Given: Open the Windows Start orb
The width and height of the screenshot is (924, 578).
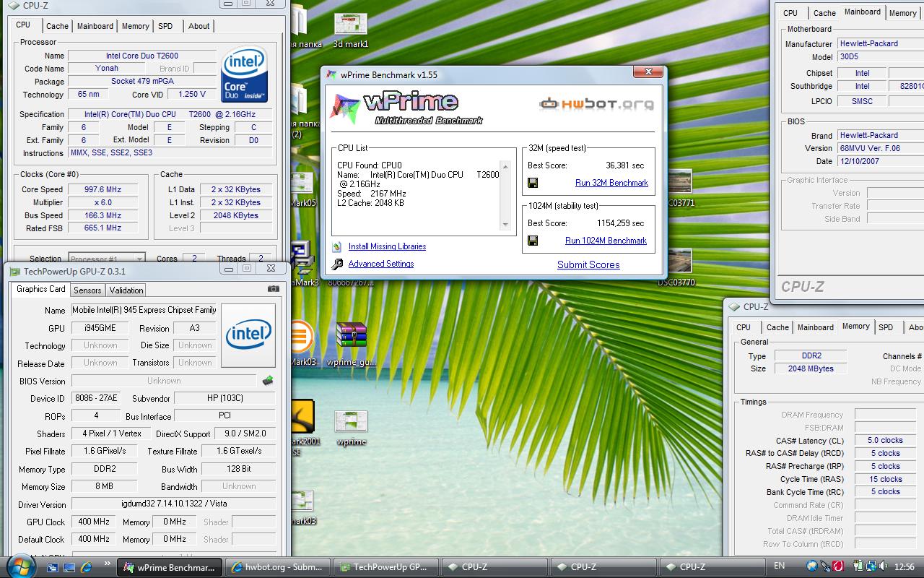Looking at the screenshot, I should coord(19,566).
